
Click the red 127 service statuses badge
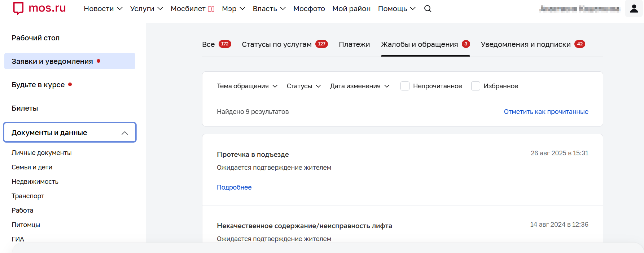321,44
